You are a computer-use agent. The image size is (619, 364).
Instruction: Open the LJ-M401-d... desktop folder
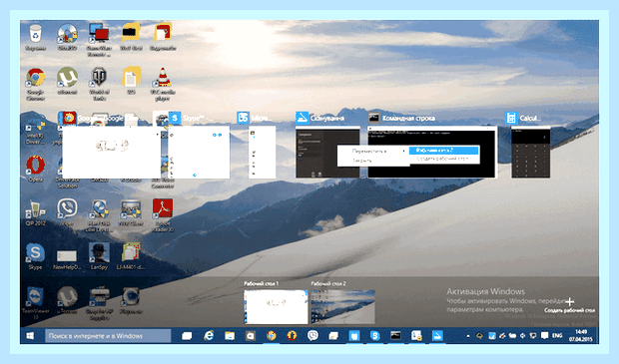tap(131, 256)
